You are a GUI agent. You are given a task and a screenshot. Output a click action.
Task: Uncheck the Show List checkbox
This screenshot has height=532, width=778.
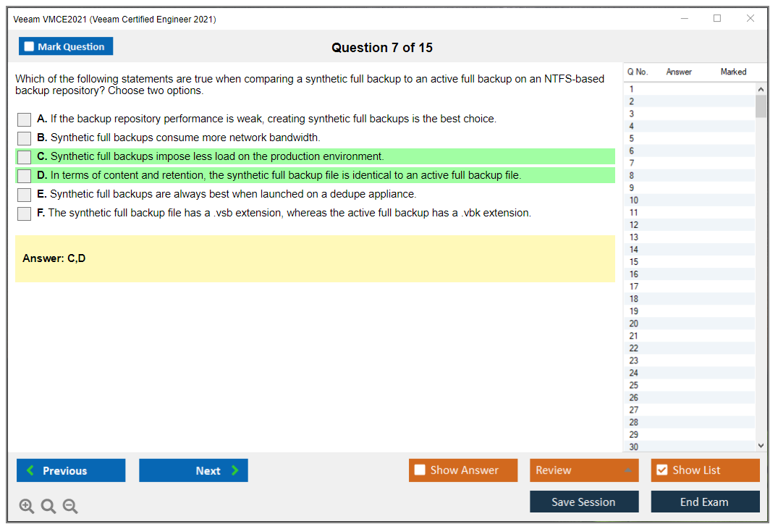point(661,470)
